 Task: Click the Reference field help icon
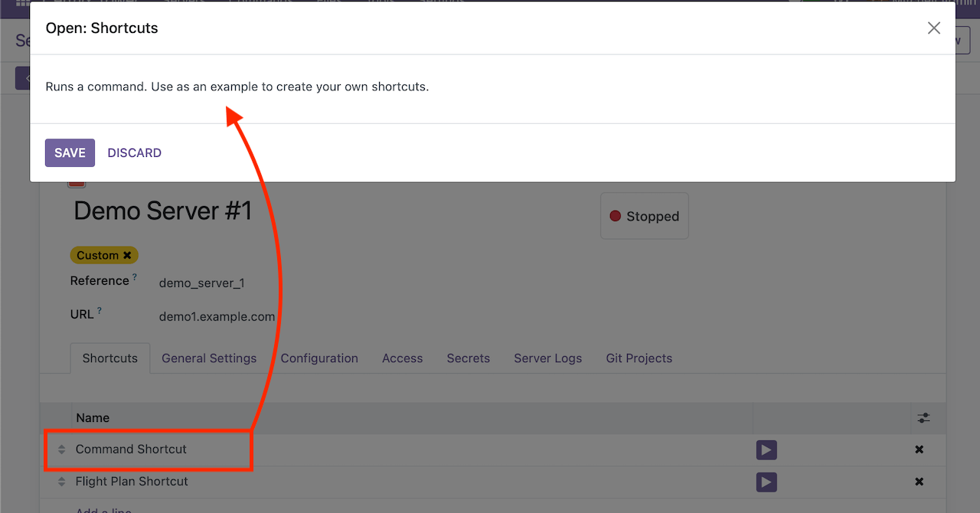135,277
